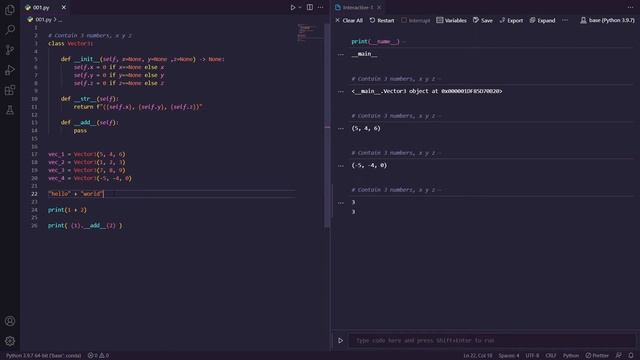Screen dimensions: 640x360
Task: Click code line 'class Vector3:'
Action: pyautogui.click(x=70, y=43)
